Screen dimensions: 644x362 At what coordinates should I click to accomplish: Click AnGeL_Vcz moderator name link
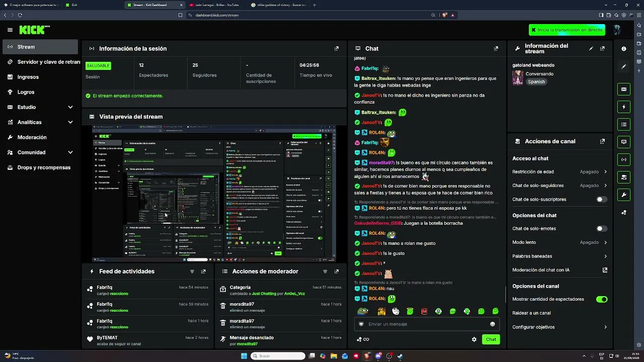click(x=294, y=294)
